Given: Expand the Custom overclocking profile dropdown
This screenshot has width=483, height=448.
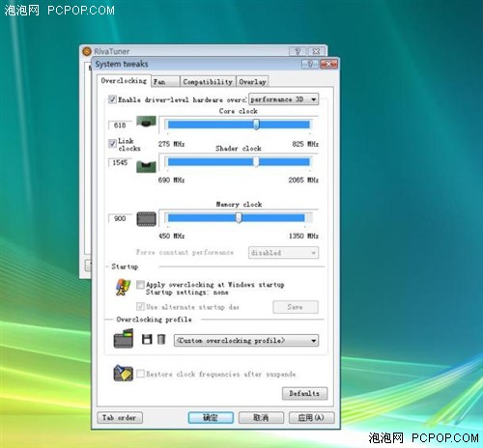Looking at the screenshot, I should tap(246, 341).
